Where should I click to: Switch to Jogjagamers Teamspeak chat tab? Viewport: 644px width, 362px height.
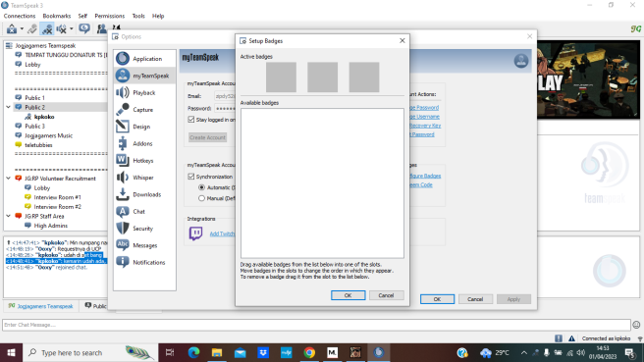pos(40,306)
